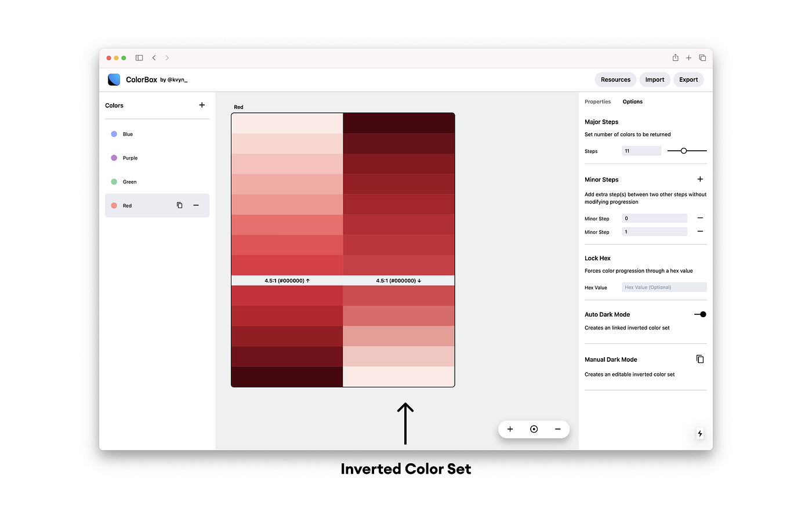
Task: Add a new Minor Step
Action: (x=700, y=179)
